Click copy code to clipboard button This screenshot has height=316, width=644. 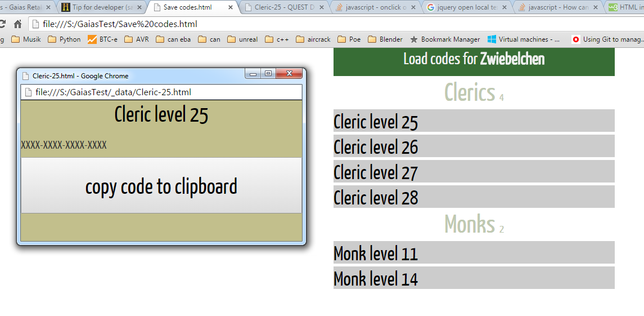161,185
